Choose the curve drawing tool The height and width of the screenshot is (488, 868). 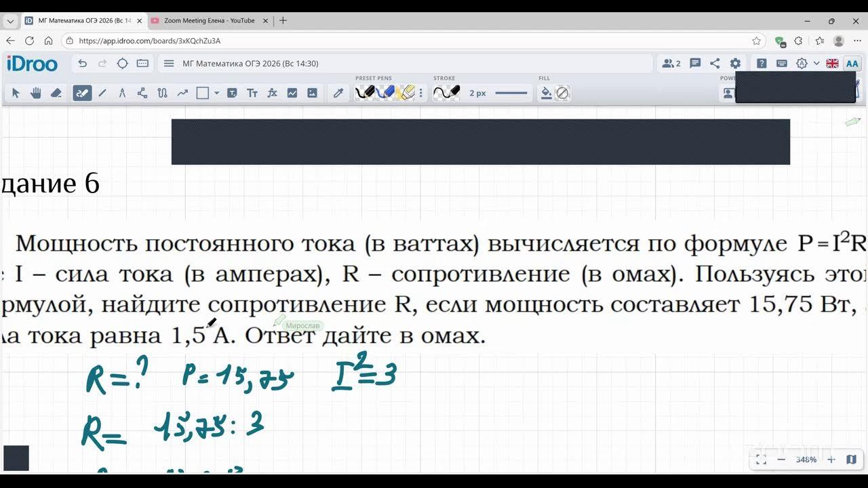[162, 93]
